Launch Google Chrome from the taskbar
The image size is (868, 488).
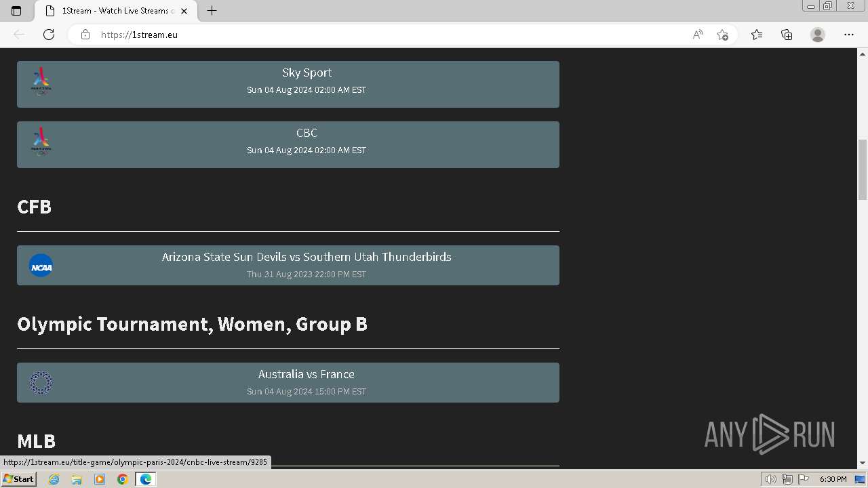pos(122,479)
